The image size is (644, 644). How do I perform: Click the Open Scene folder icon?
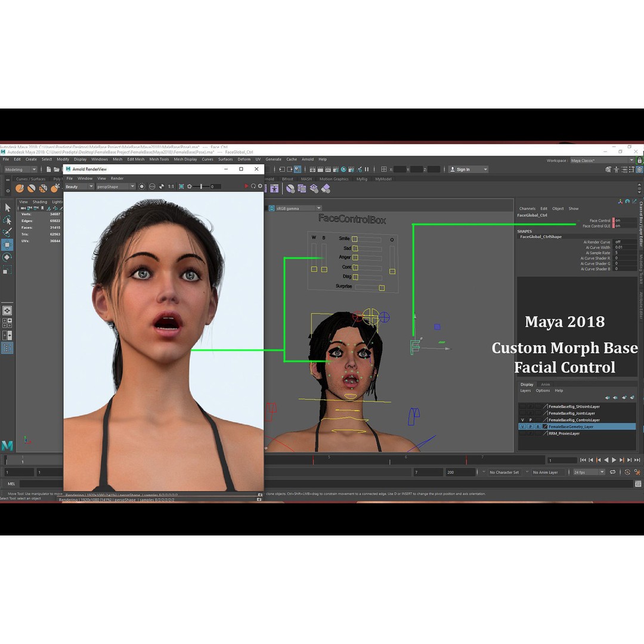point(56,169)
